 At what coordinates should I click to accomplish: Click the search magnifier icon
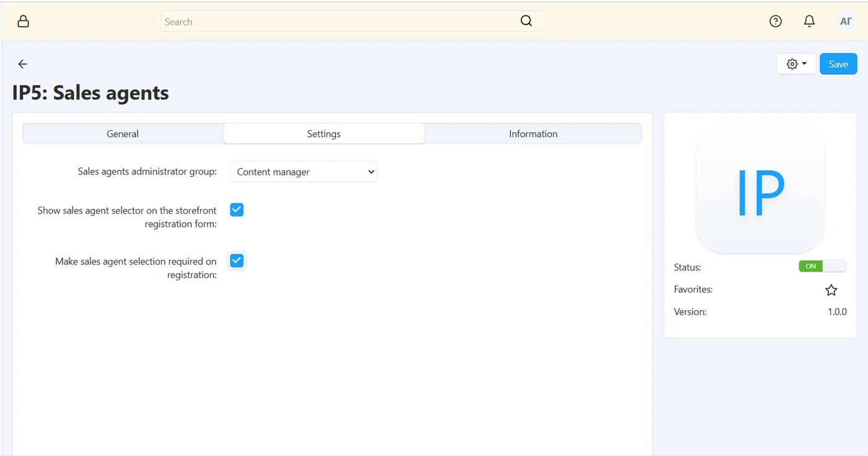tap(526, 21)
